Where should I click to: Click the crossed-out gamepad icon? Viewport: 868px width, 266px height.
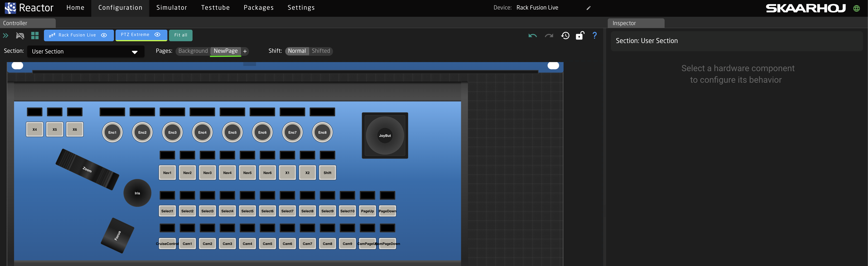point(20,36)
